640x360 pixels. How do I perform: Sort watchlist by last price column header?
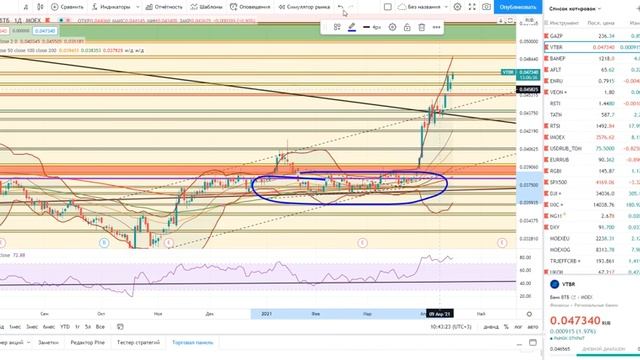[601, 23]
